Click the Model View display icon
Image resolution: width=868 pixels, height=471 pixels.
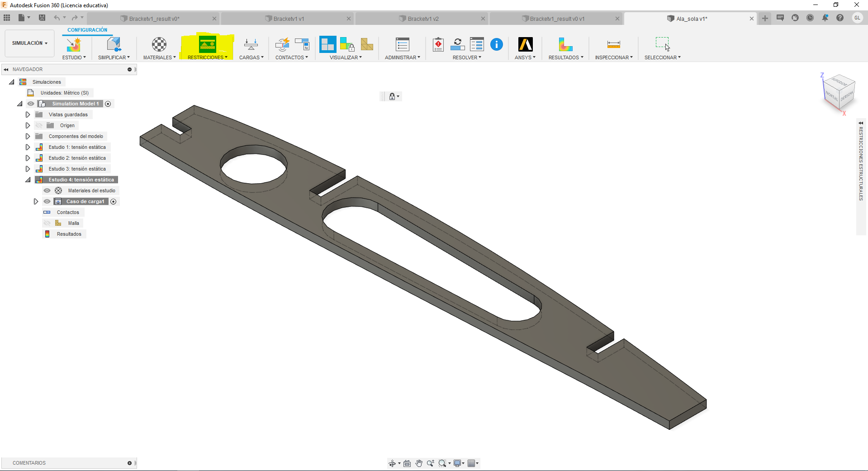[x=327, y=44]
